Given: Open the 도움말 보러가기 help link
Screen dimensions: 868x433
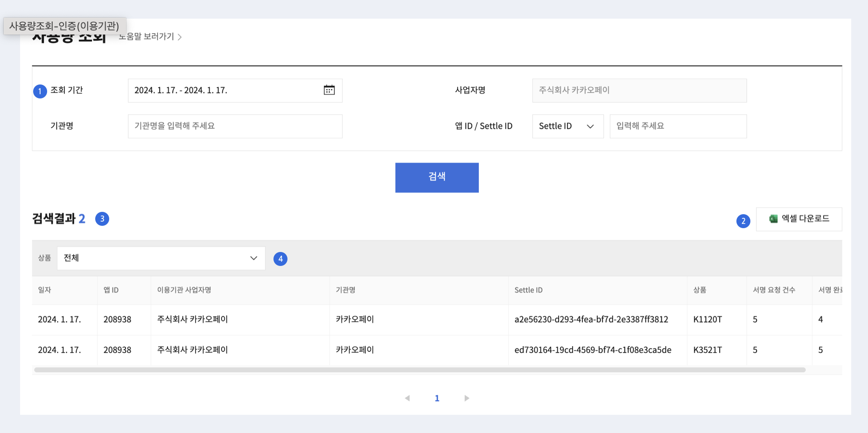Looking at the screenshot, I should pos(150,37).
